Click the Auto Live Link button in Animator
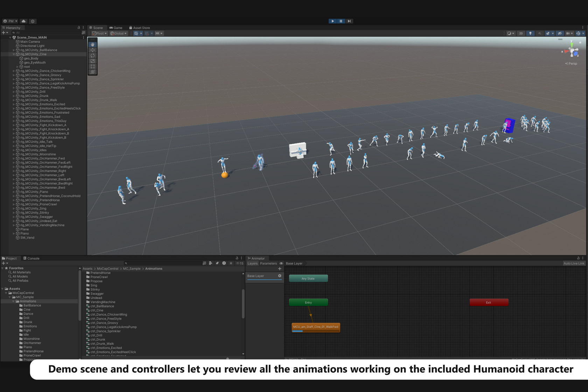588x392 pixels. [574, 263]
